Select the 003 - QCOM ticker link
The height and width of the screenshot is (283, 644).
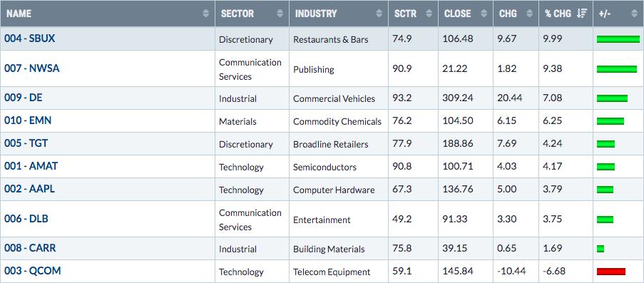tap(32, 271)
